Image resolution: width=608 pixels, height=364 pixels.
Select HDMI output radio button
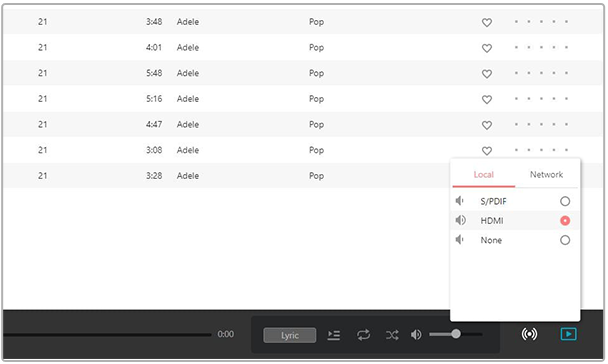tap(565, 221)
